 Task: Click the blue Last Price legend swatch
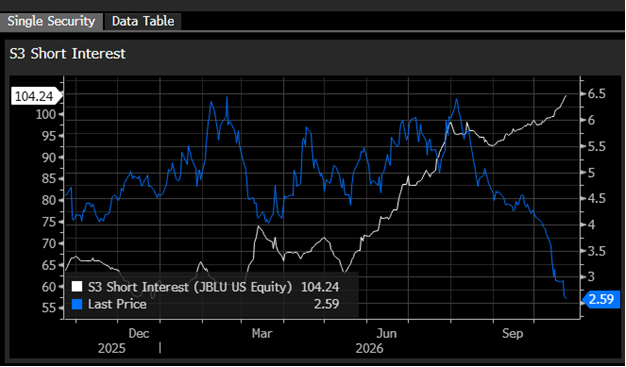[77, 304]
